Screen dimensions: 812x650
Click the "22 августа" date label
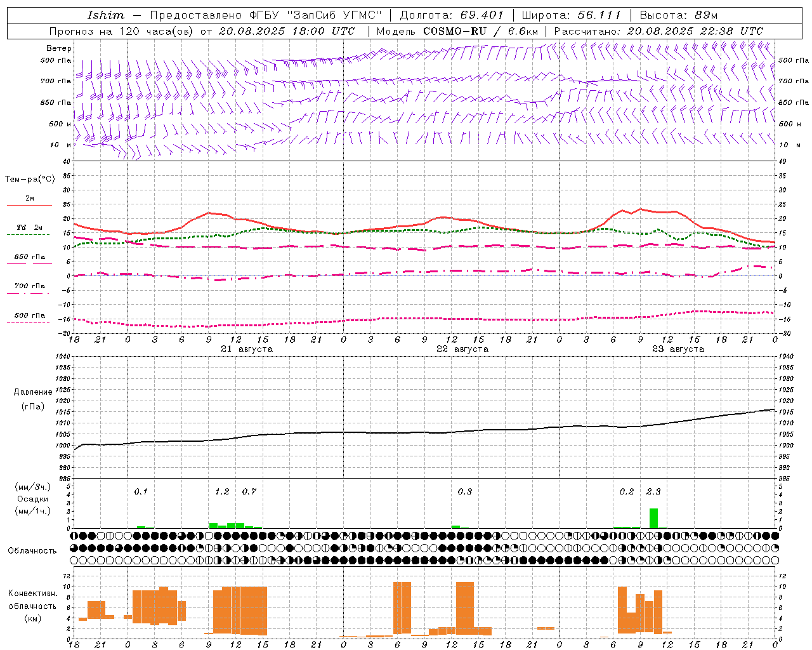(x=462, y=349)
